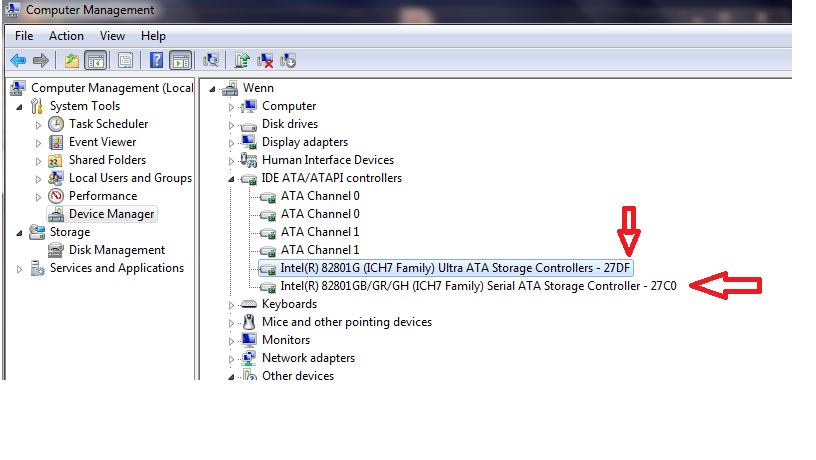Collapse the Other devices category

pos(232,377)
